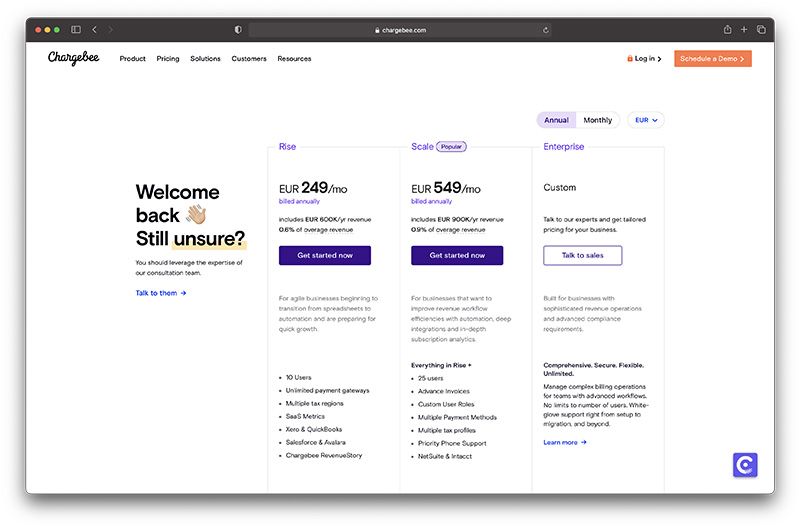Open a new tab with plus icon
The height and width of the screenshot is (528, 800).
(745, 30)
